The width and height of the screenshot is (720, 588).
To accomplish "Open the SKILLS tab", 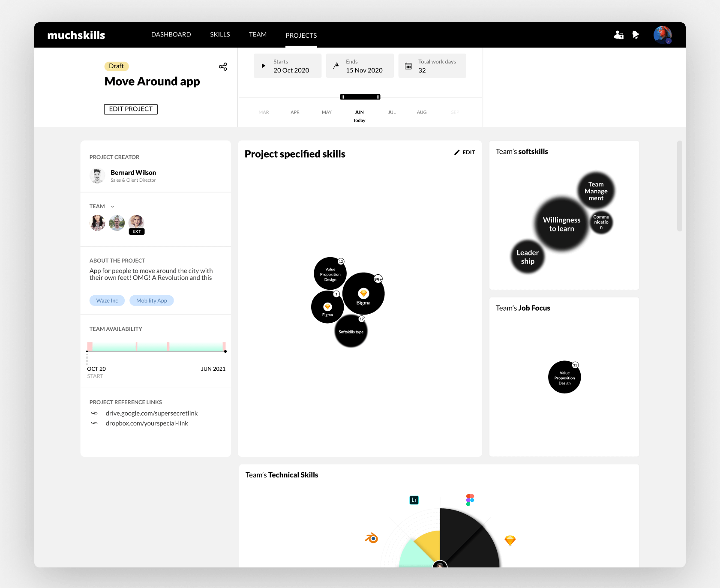I will pos(220,34).
